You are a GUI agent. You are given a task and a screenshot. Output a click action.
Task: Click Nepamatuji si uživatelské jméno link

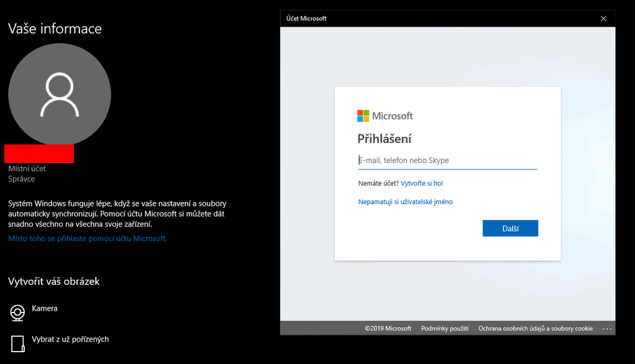406,202
